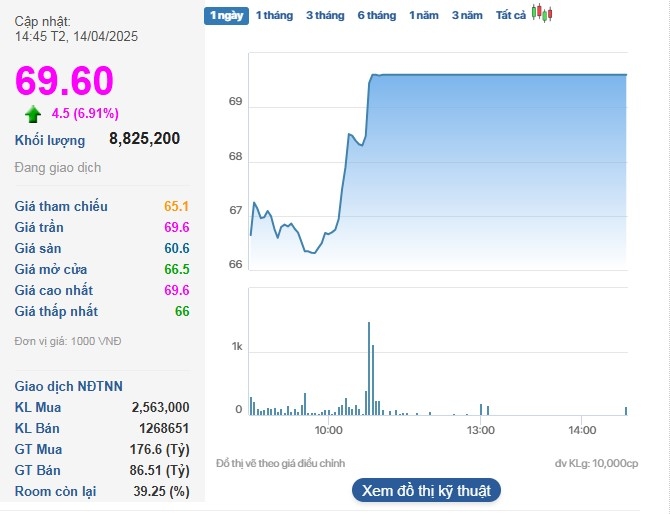Select the 1 ngày tab
This screenshot has height=514, width=670.
click(225, 15)
